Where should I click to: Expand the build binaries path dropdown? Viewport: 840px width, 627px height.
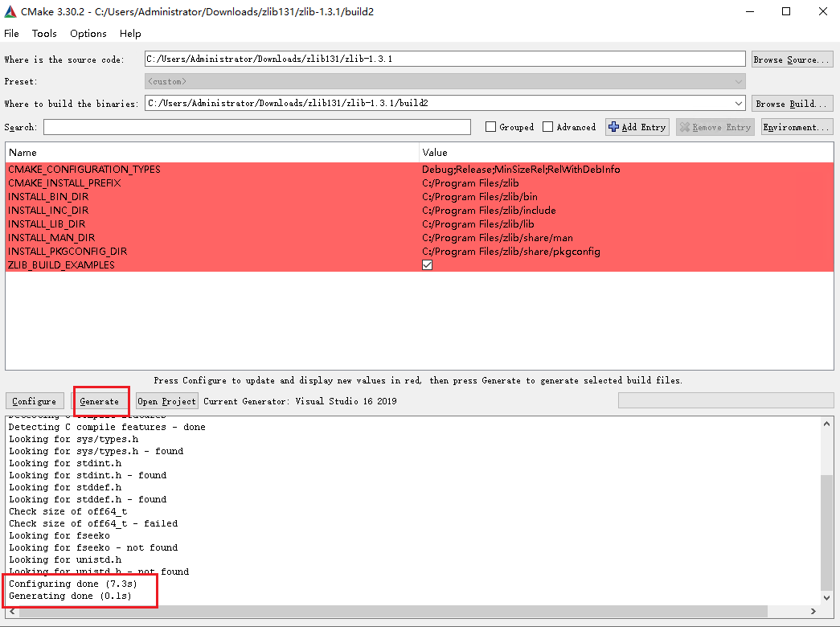point(738,104)
